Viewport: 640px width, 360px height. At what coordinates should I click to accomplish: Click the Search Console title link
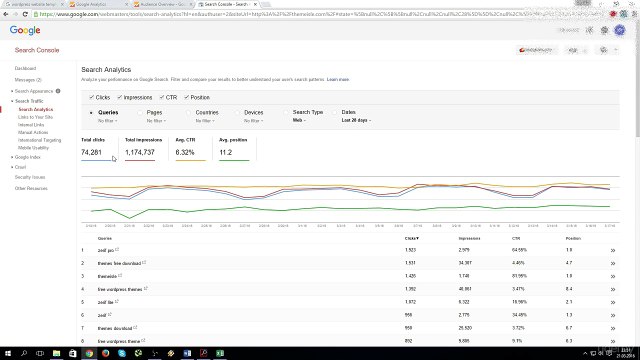point(37,50)
